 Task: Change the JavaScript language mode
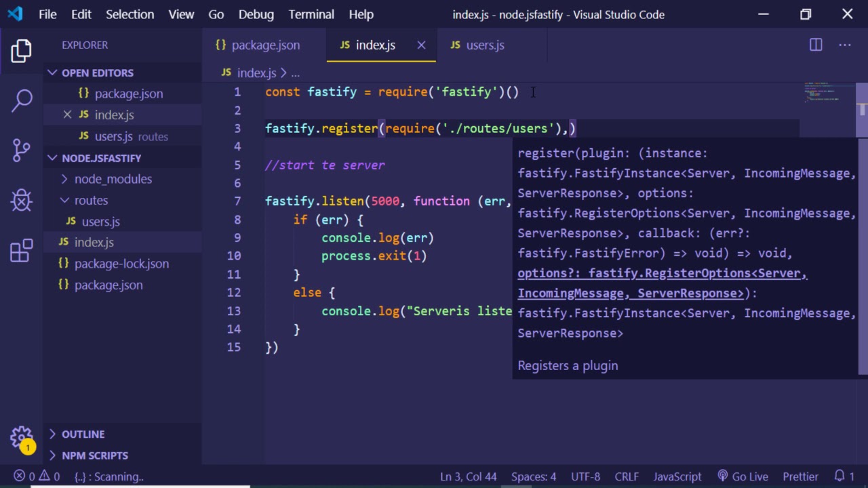(x=677, y=476)
